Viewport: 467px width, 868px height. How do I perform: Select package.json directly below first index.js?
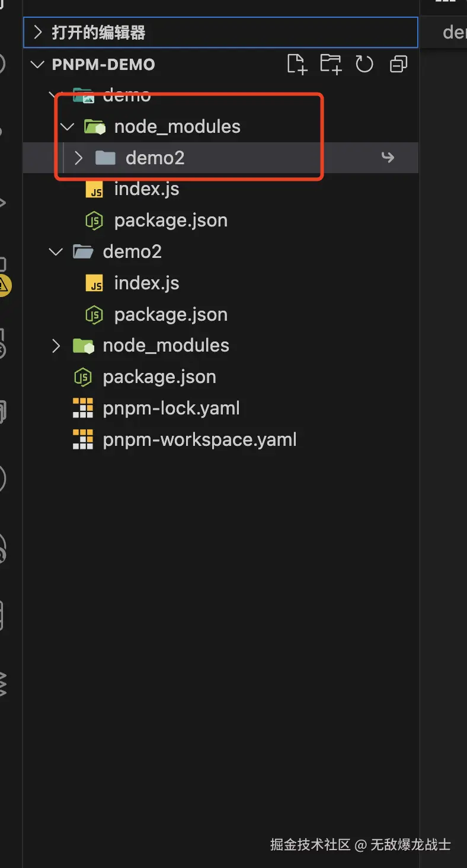coord(171,221)
